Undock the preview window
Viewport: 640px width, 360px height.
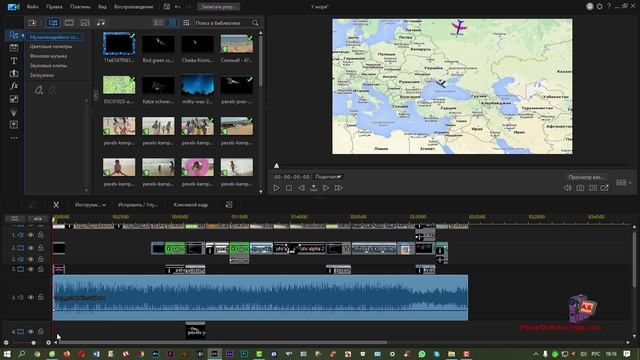[x=604, y=188]
